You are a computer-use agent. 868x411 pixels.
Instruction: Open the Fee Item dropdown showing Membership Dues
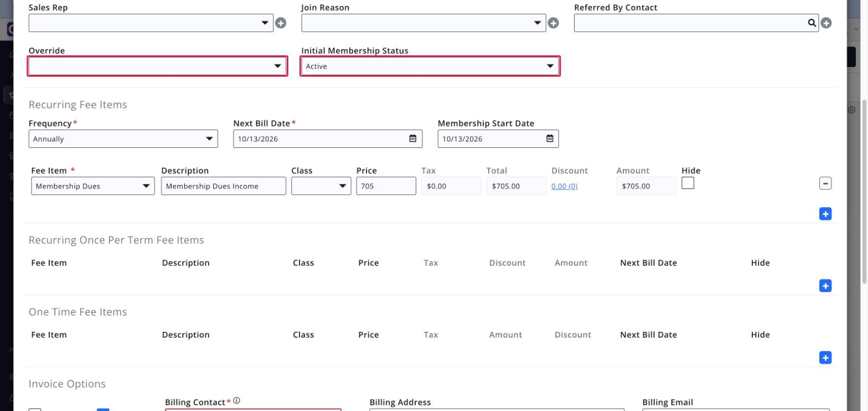point(93,186)
